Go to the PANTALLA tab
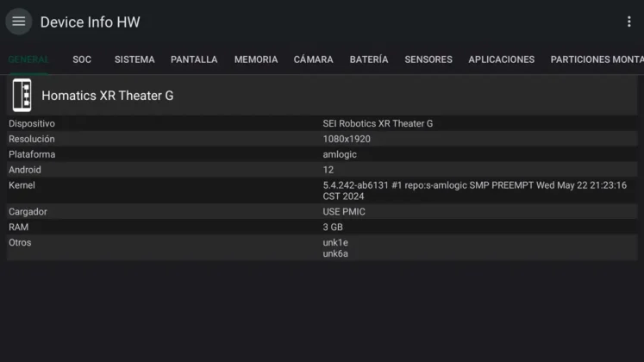Image resolution: width=644 pixels, height=362 pixels. pyautogui.click(x=194, y=59)
